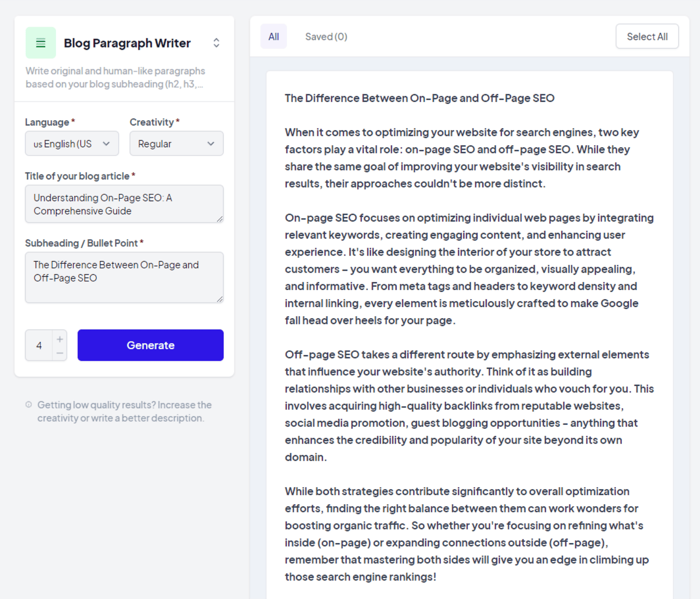Image resolution: width=700 pixels, height=599 pixels.
Task: Switch to the Saved (0) tab
Action: tap(326, 36)
